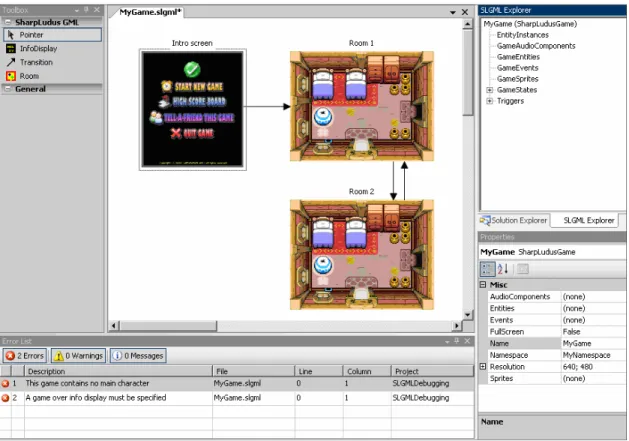
Task: Toggle auto-hide pin on Error List
Action: click(457, 341)
